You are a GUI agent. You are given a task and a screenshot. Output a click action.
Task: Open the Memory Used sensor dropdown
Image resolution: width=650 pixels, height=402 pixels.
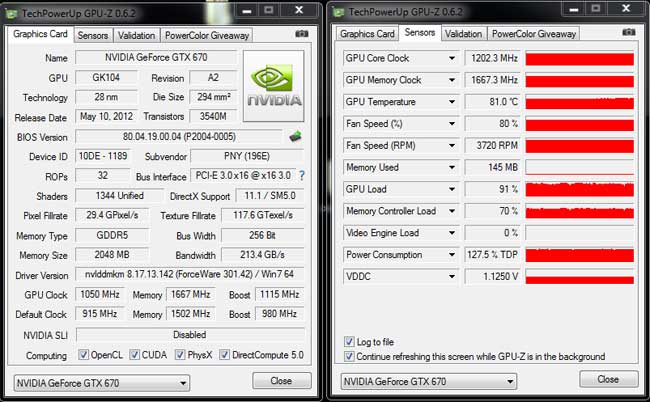tap(452, 167)
